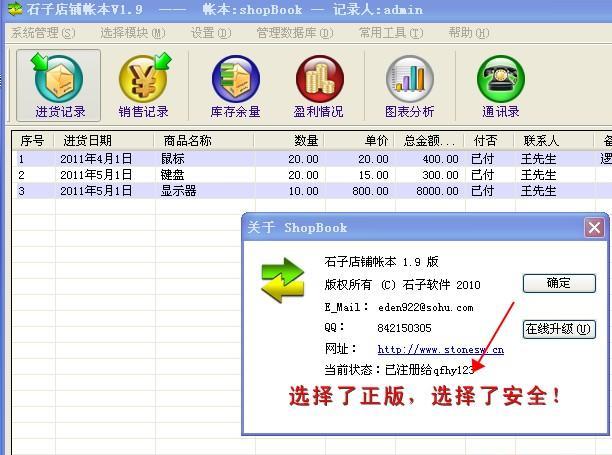Image resolution: width=612 pixels, height=455 pixels.
Task: Click the 确定 button in About dialog
Action: tap(558, 283)
